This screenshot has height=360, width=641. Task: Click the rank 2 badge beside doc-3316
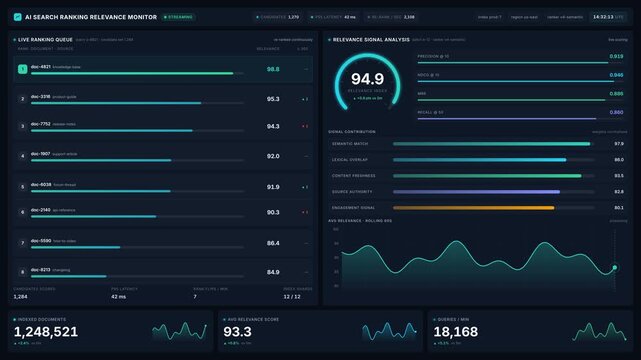pos(22,99)
